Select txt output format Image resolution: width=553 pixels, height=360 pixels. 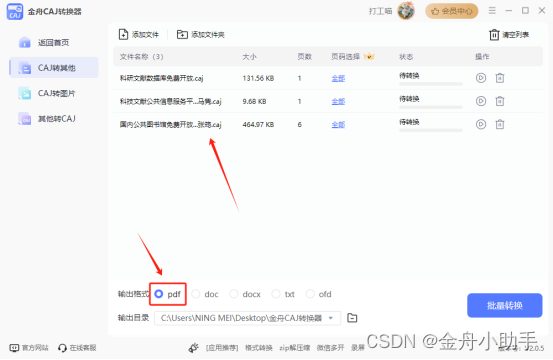pyautogui.click(x=276, y=294)
